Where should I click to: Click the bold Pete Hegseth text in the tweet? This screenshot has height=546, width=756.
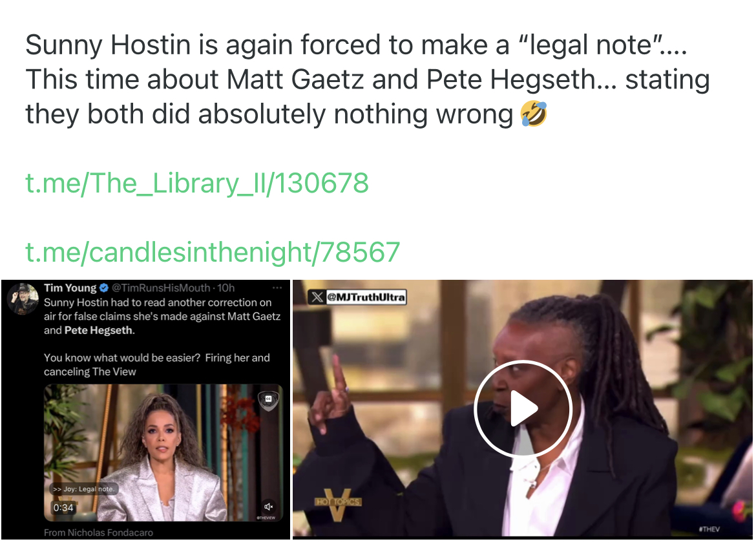99,330
